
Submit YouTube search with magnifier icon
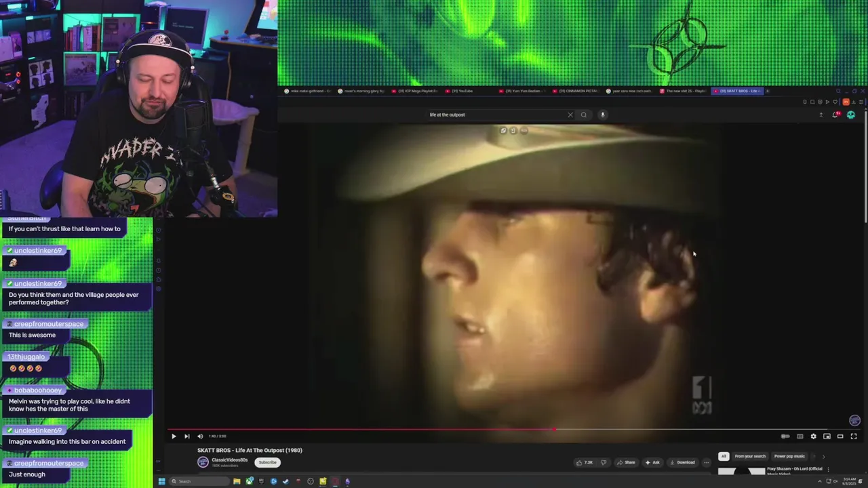click(584, 115)
